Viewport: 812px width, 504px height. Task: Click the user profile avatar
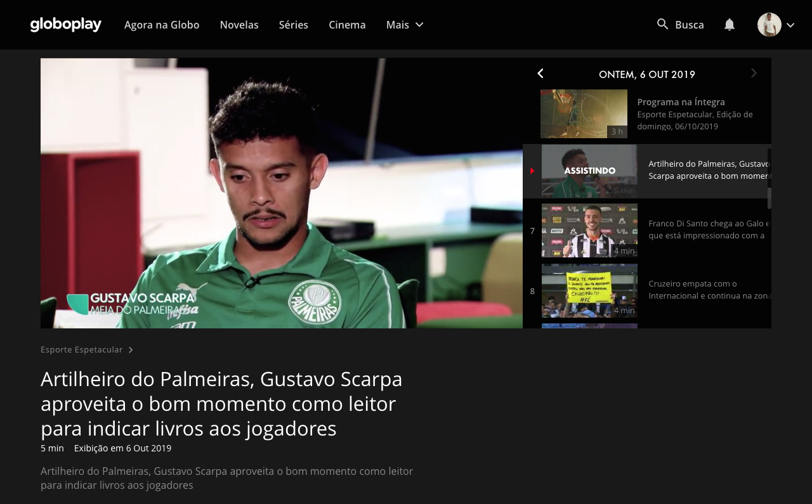coord(769,25)
